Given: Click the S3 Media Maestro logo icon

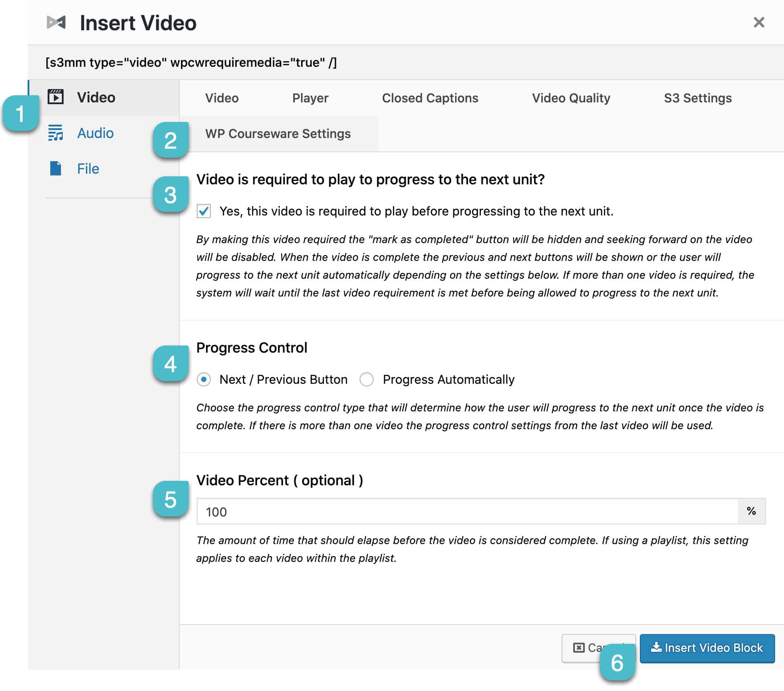Looking at the screenshot, I should click(x=56, y=22).
